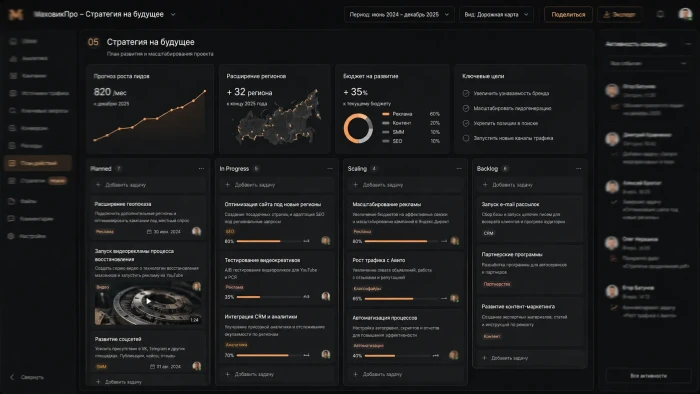
Task: Open Файлы in the sidebar
Action: pyautogui.click(x=28, y=201)
